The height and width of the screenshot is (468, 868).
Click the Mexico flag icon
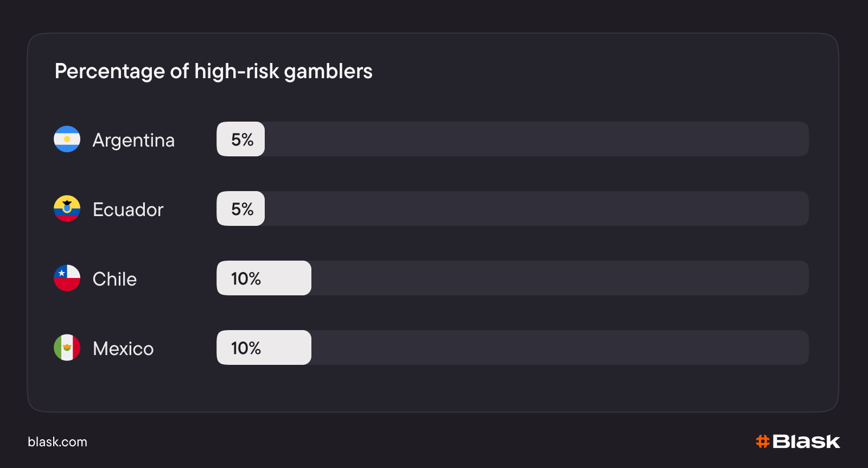coord(67,347)
